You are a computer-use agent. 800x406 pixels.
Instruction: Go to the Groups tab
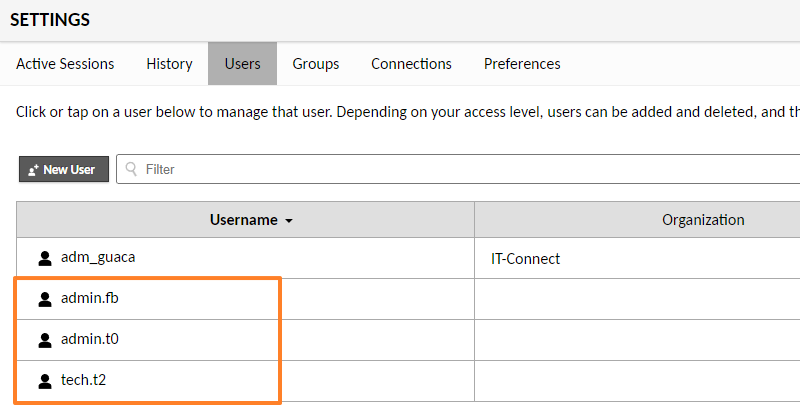point(316,64)
